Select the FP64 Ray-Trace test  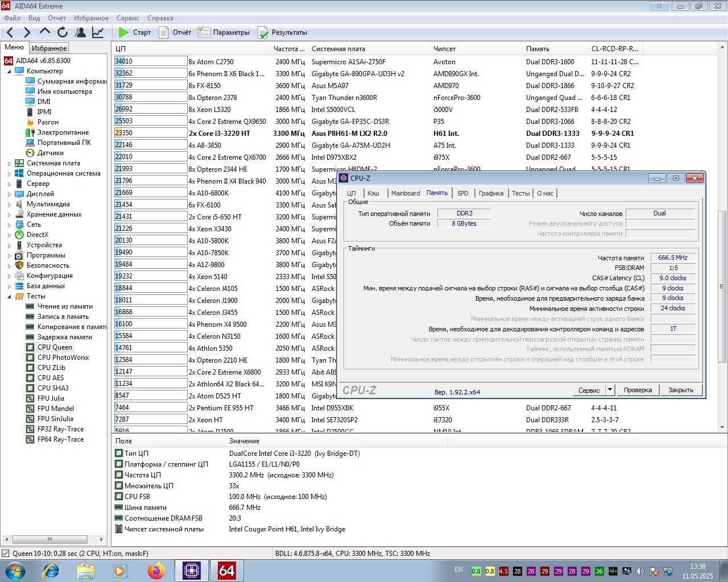(x=60, y=439)
